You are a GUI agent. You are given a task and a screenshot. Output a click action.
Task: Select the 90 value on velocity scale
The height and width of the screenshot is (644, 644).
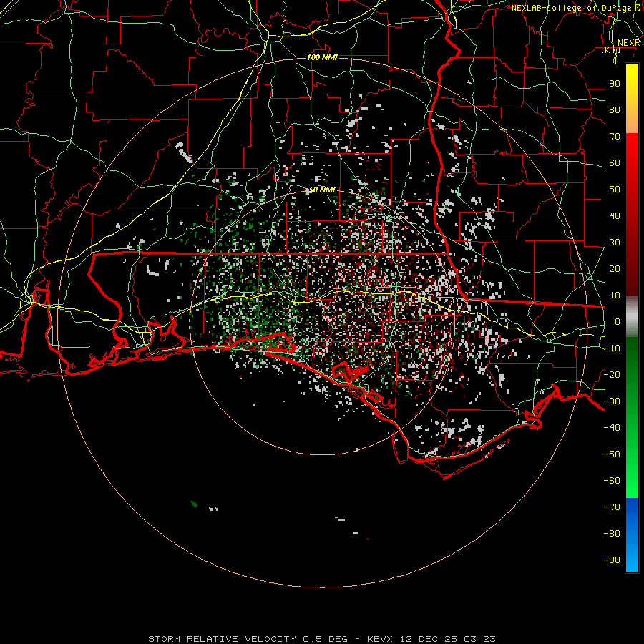[615, 84]
